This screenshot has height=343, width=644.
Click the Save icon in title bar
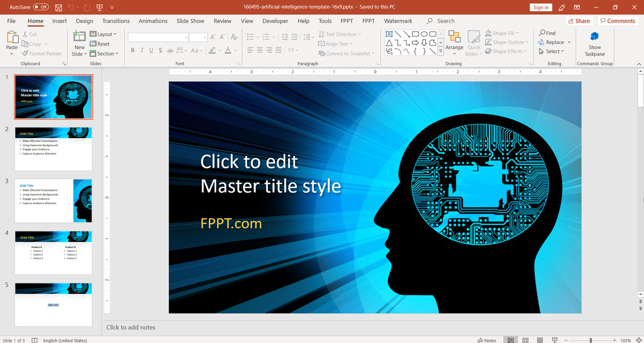58,8
